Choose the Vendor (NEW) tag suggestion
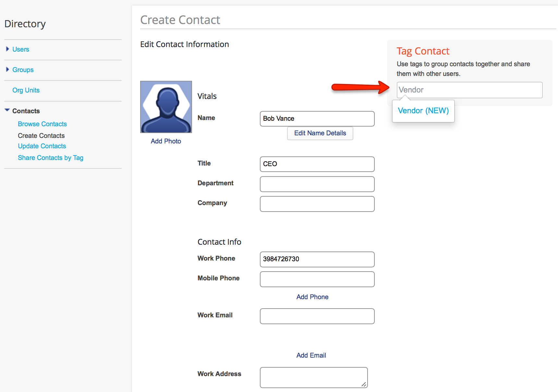 pyautogui.click(x=423, y=111)
